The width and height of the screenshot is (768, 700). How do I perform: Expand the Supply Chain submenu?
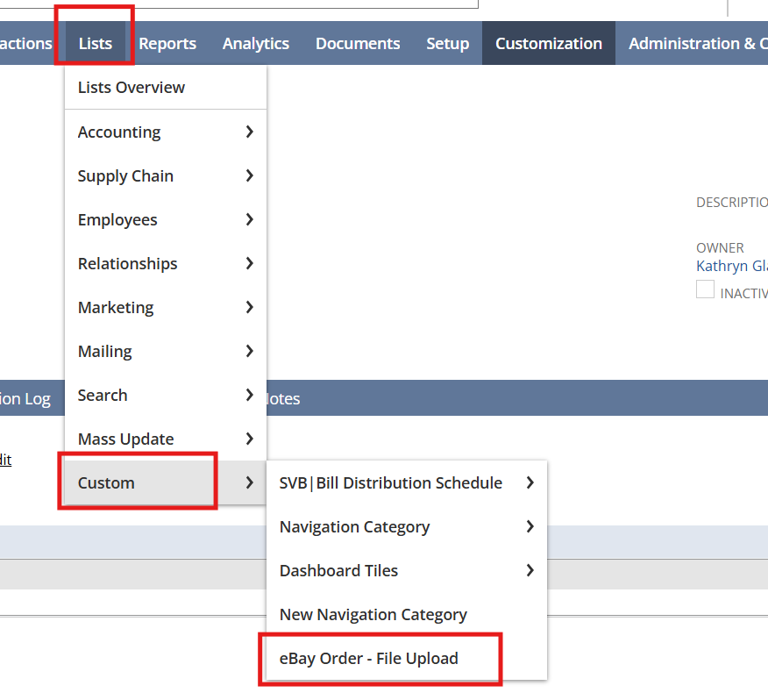165,175
